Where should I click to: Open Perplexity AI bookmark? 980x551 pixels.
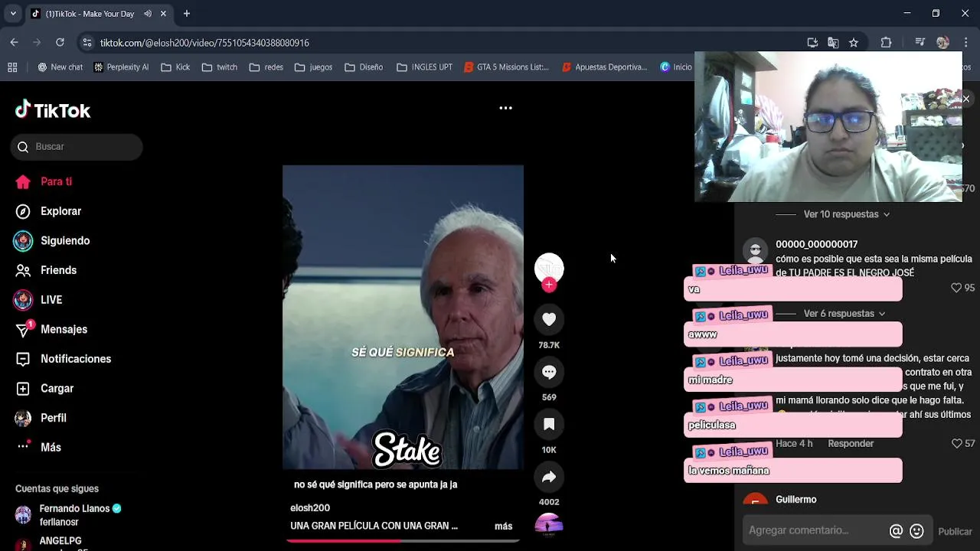click(x=121, y=67)
